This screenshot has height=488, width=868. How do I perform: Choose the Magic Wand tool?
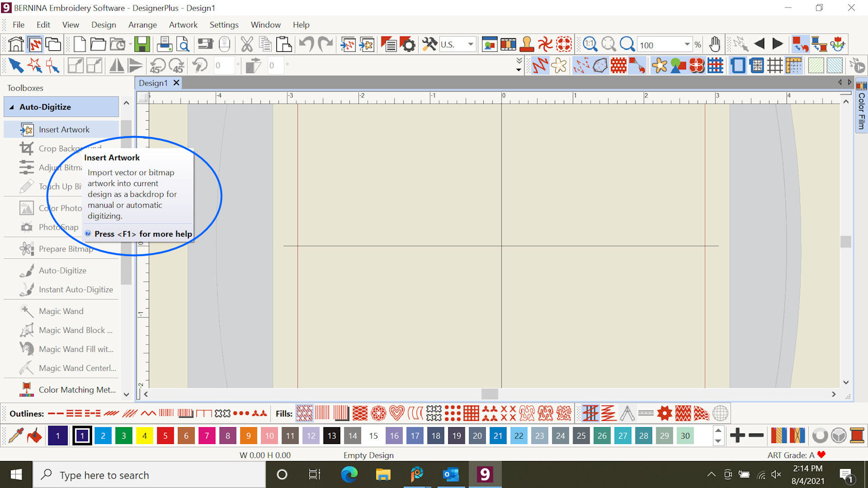61,311
